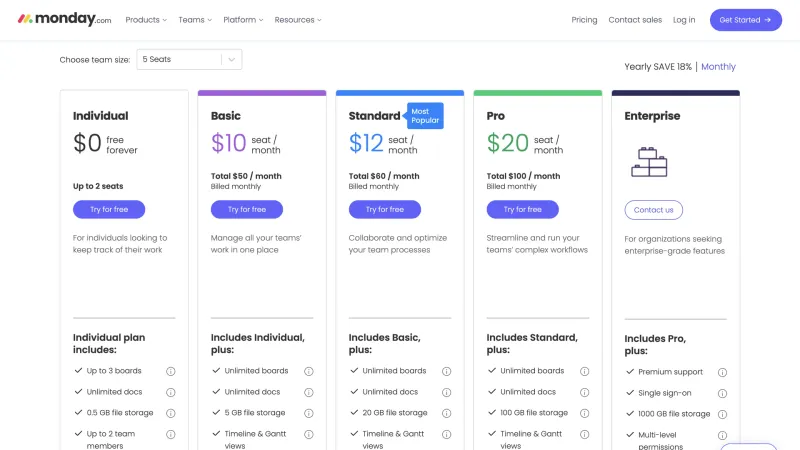The height and width of the screenshot is (450, 800).
Task: Click 'Includes Standard, plus:' heading
Action: point(532,343)
